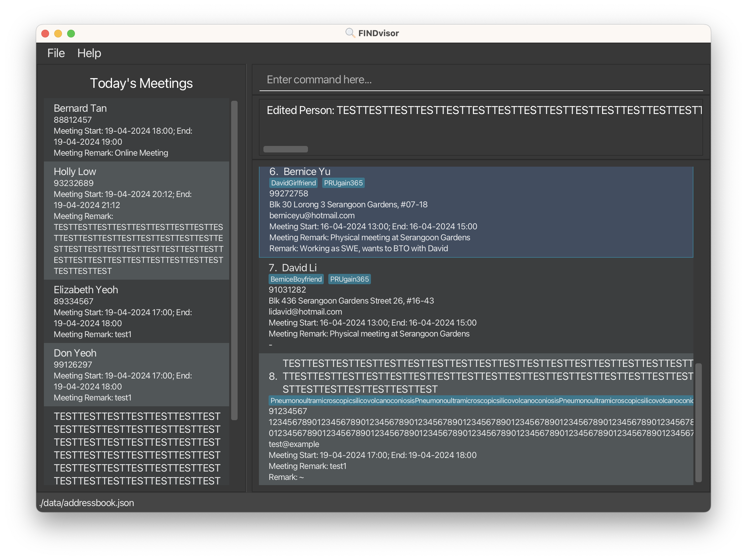Select Bernard Tan meeting card

(137, 130)
